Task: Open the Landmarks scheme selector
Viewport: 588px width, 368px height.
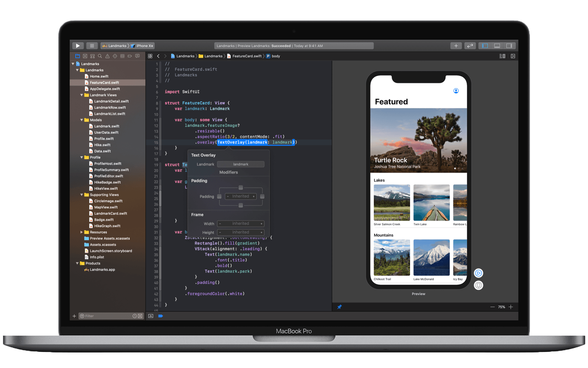Action: (x=115, y=46)
